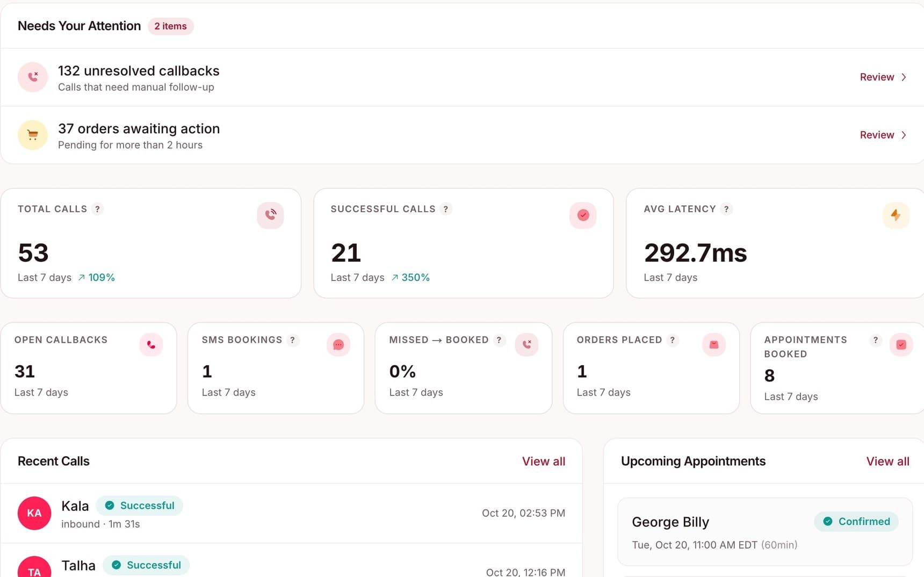Open Avg Latency help question mark

click(726, 209)
